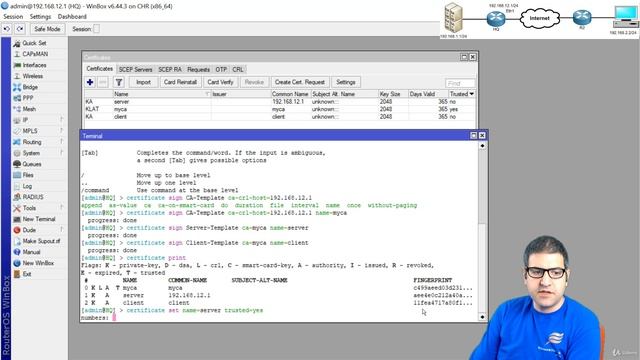Click the Terminal scroll-down button
This screenshot has width=640, height=360.
click(x=482, y=317)
